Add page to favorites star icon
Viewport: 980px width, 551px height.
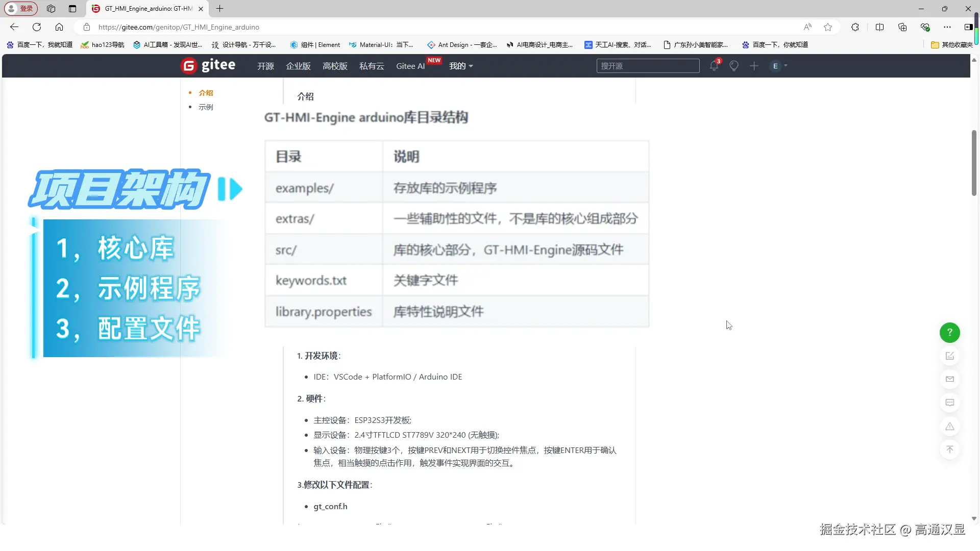point(828,27)
